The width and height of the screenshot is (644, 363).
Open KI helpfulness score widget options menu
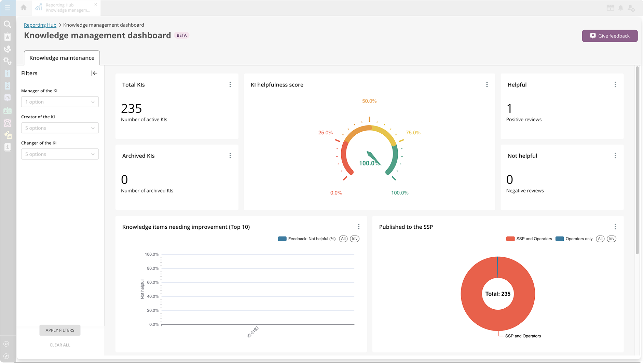pyautogui.click(x=487, y=84)
